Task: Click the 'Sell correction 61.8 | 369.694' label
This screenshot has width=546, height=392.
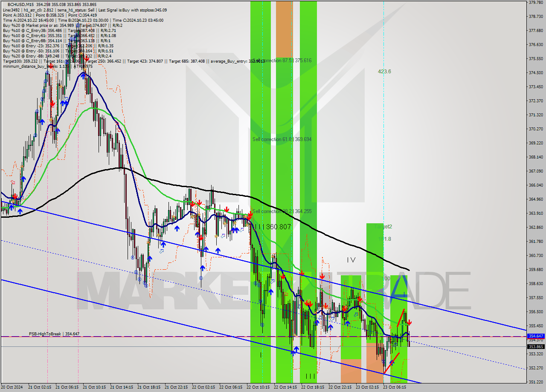Action: click(282, 139)
